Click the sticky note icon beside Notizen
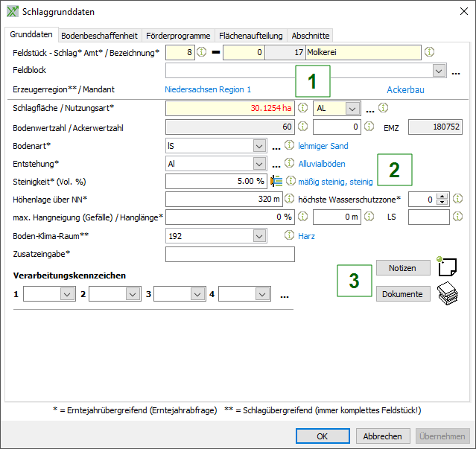Image resolution: width=476 pixels, height=449 pixels. click(448, 267)
